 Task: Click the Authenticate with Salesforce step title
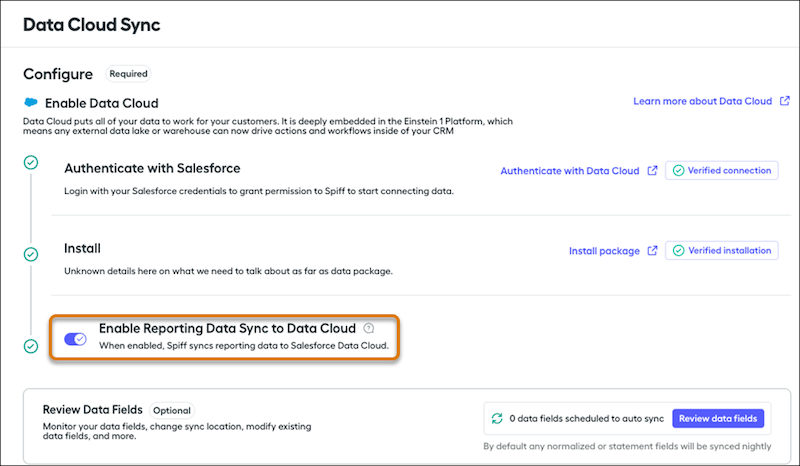[x=152, y=168]
